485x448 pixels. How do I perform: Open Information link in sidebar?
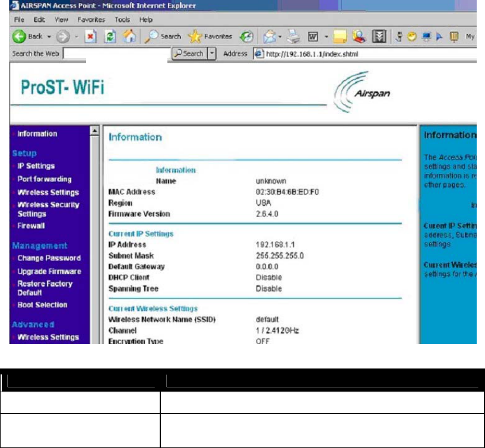37,134
